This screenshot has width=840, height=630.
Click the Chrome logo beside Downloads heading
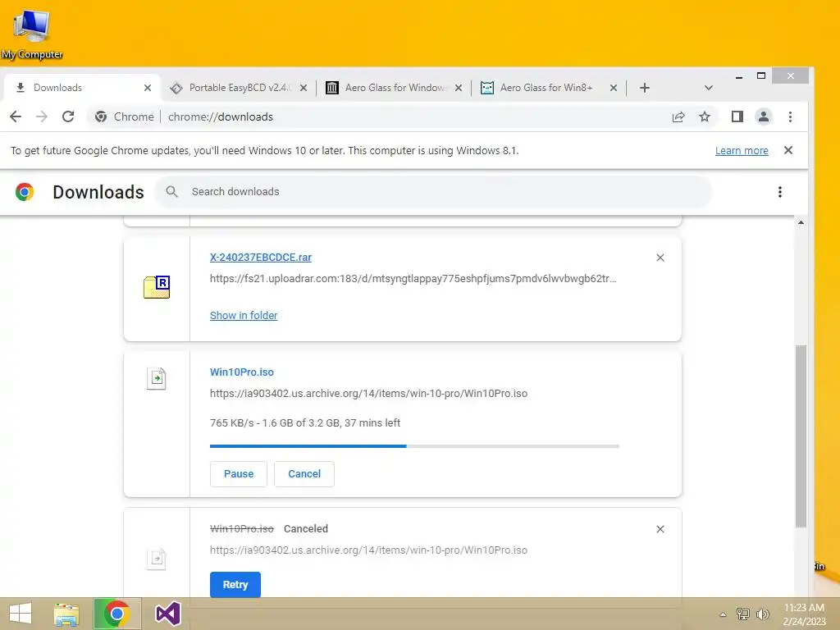25,192
